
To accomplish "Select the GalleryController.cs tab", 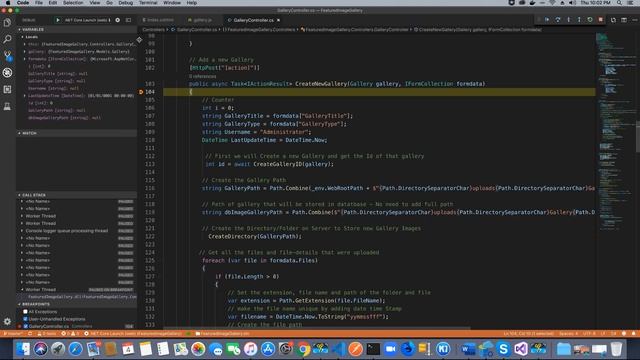I will [x=253, y=20].
